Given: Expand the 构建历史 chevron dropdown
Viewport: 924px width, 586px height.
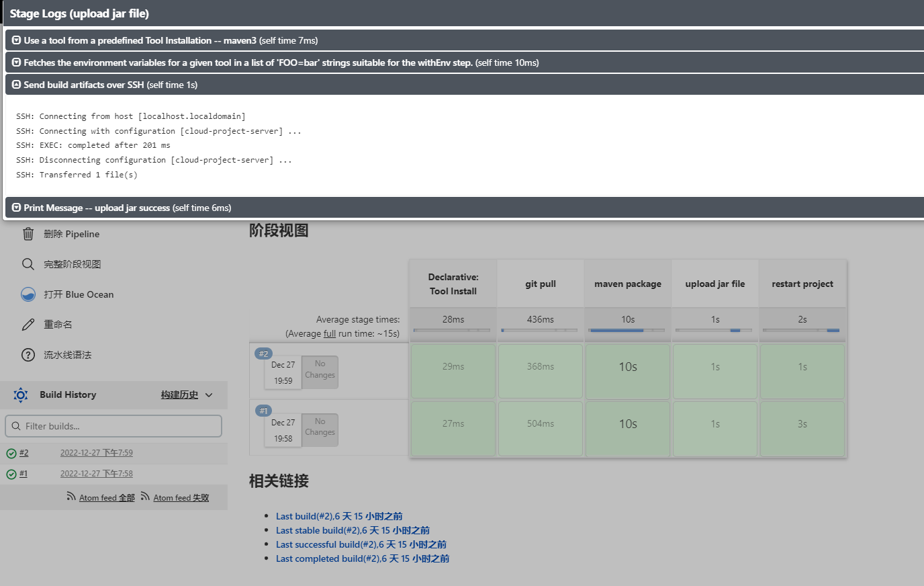Looking at the screenshot, I should pyautogui.click(x=209, y=395).
